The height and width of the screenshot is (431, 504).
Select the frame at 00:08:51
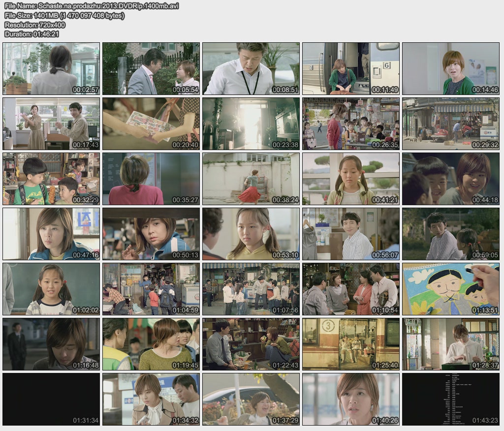[251, 68]
